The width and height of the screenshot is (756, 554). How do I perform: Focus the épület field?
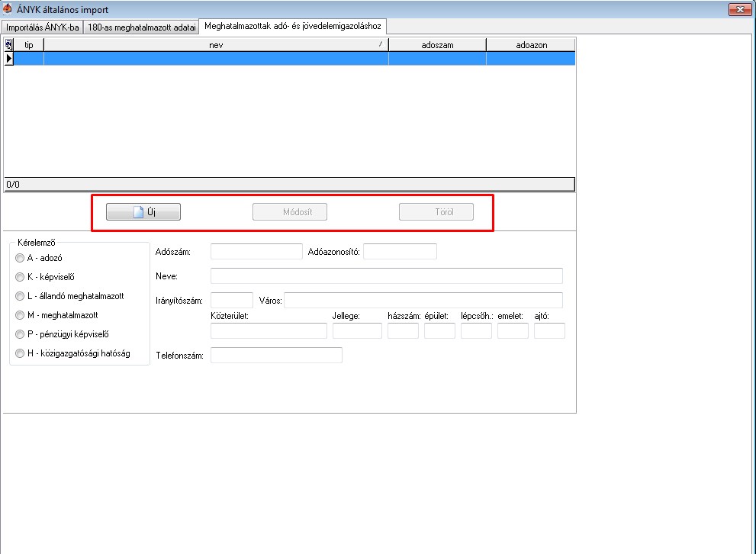(439, 330)
